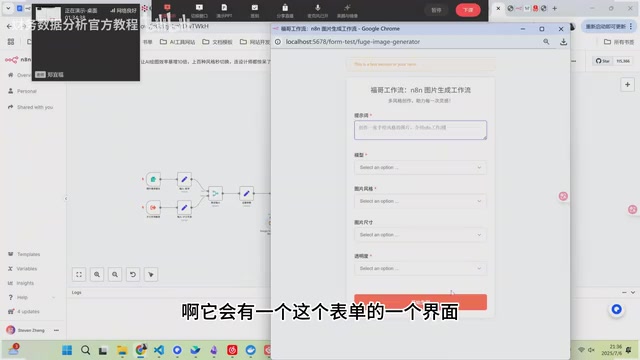Click the red form submit button

click(420, 302)
